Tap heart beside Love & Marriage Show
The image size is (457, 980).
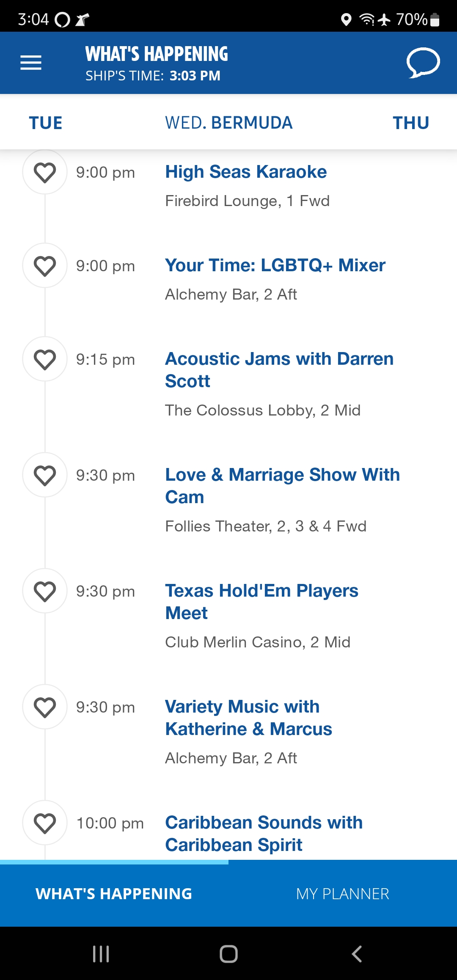[x=45, y=475]
